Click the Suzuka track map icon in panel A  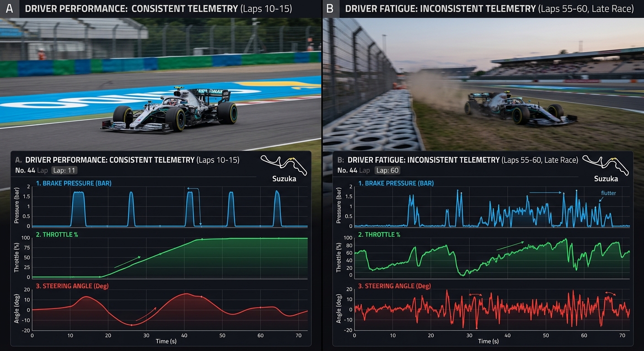coord(283,165)
